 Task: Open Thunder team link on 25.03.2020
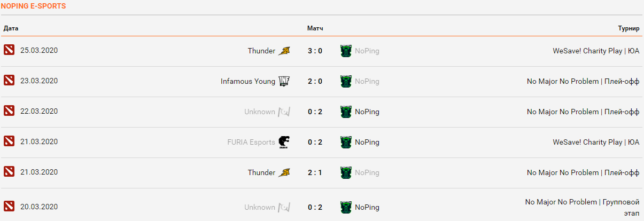261,51
